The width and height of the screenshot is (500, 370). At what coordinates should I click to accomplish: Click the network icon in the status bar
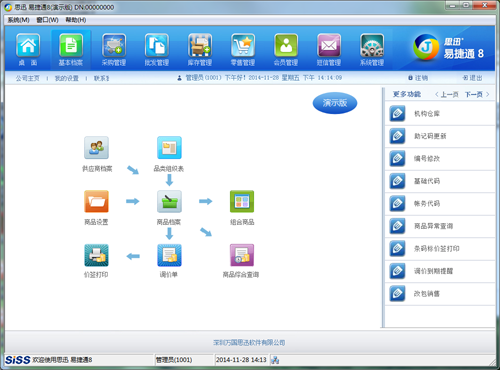(275, 360)
